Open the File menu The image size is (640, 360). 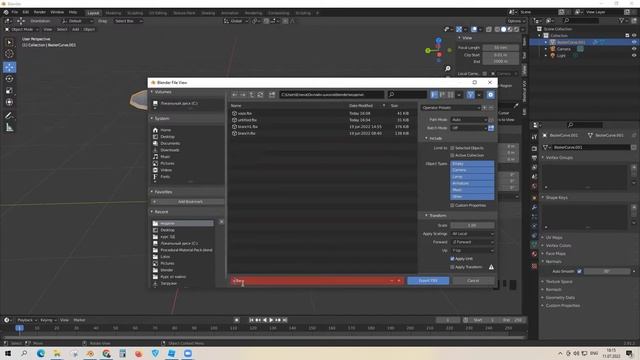15,12
